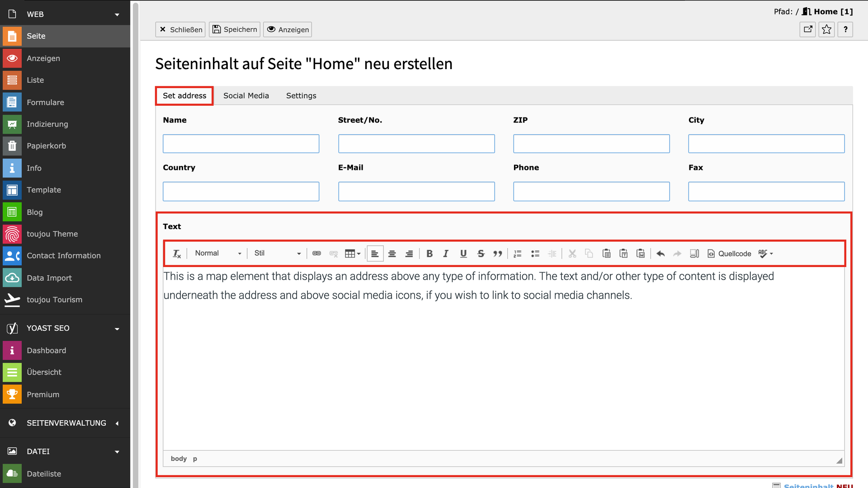
Task: Click the Speichern button
Action: coord(235,30)
